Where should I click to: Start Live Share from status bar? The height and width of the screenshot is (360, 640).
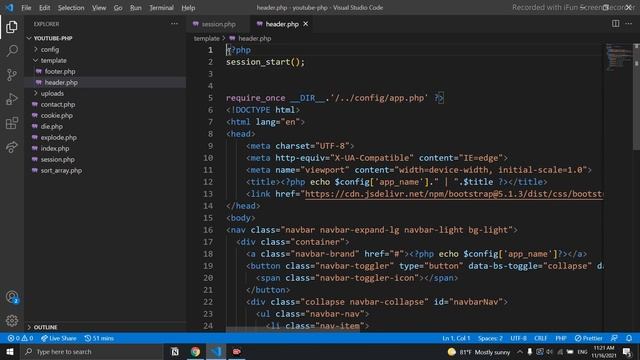[x=58, y=338]
